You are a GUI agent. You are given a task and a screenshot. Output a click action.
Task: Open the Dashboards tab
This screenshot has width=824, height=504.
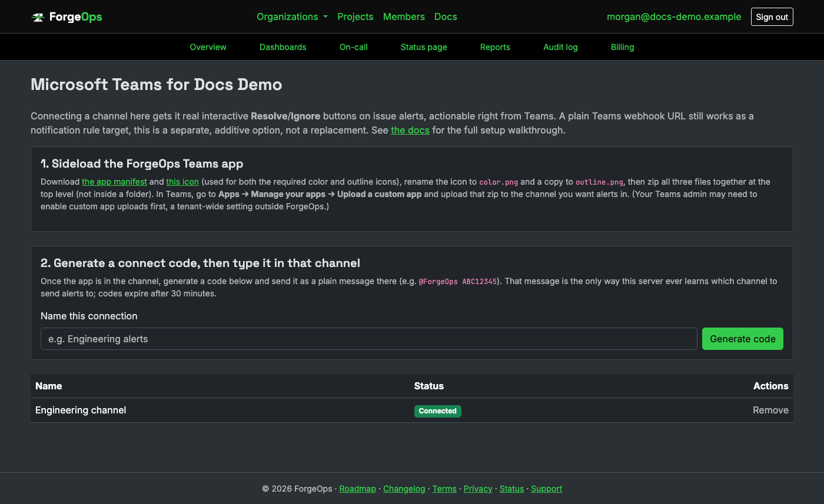pyautogui.click(x=283, y=47)
